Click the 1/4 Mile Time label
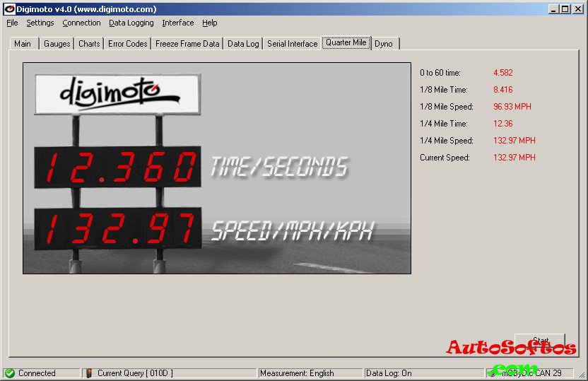The height and width of the screenshot is (381, 588). coord(444,124)
